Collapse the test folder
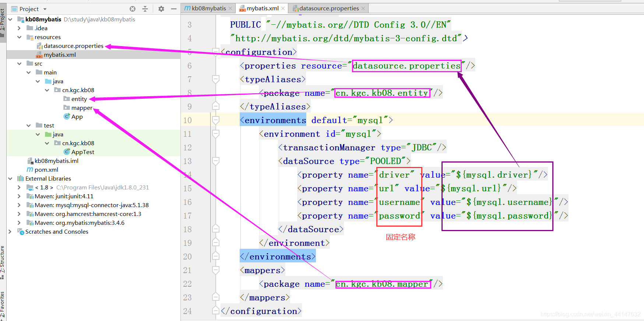Image resolution: width=644 pixels, height=321 pixels. (x=28, y=125)
